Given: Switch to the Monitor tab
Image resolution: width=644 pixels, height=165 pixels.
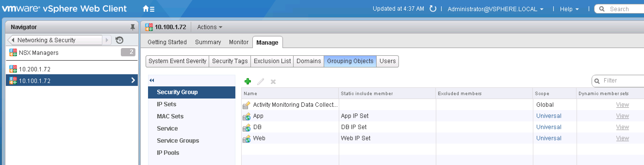Looking at the screenshot, I should pos(239,42).
